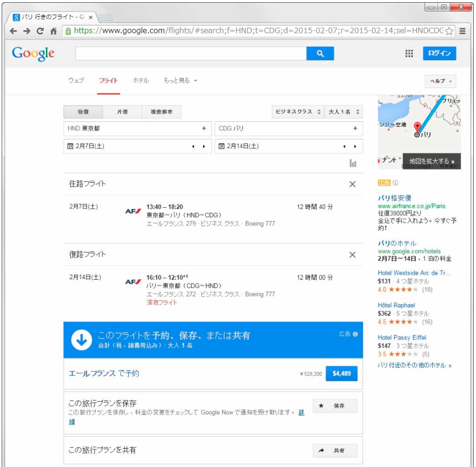Open the ヘルプ dropdown
The width and height of the screenshot is (476, 467).
(x=440, y=81)
